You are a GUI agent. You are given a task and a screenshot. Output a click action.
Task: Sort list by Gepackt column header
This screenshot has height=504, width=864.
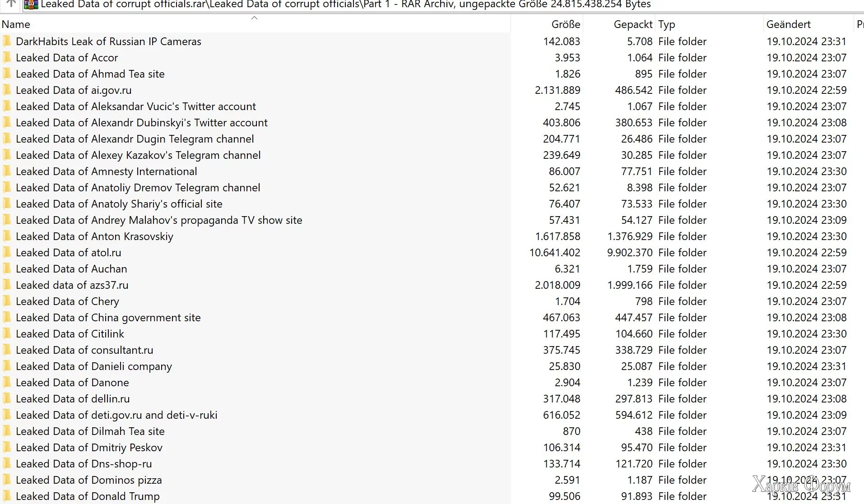coord(633,24)
